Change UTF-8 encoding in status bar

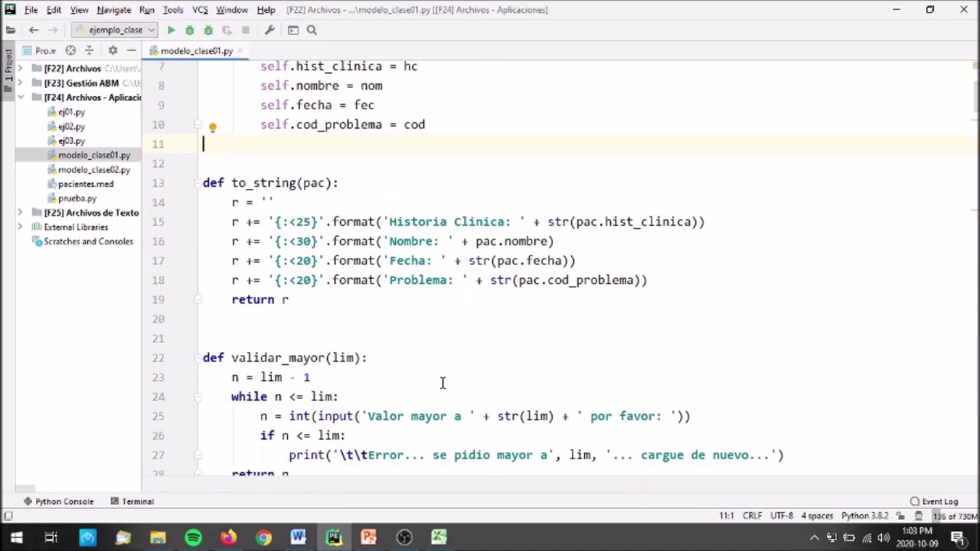[782, 516]
